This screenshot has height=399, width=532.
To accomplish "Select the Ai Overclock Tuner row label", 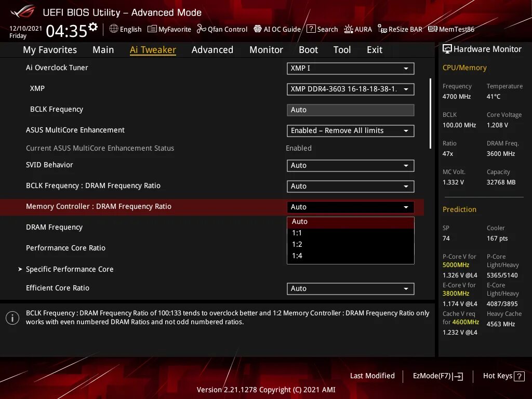I will [x=57, y=68].
